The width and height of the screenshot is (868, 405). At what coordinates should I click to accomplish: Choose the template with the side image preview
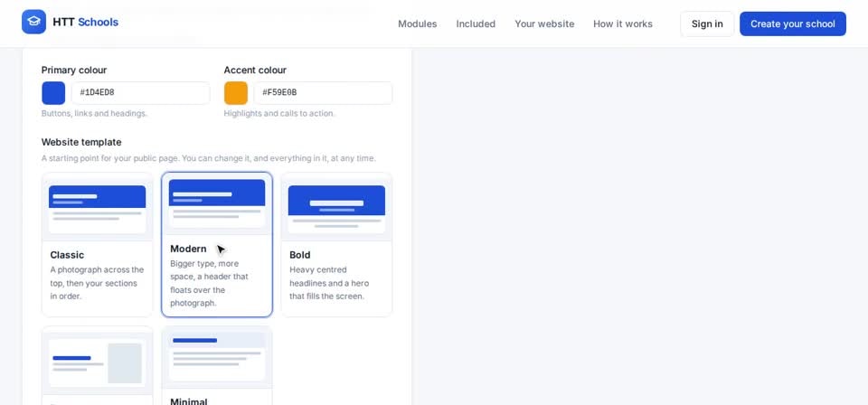click(98, 366)
